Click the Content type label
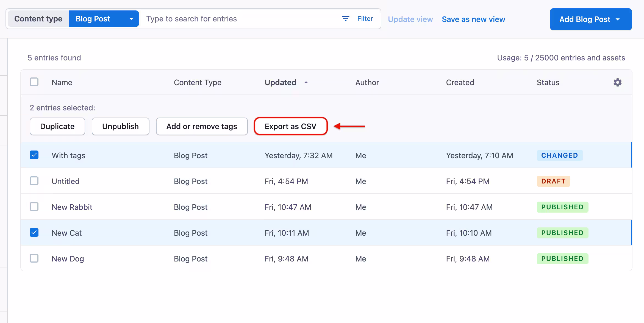 pos(38,19)
